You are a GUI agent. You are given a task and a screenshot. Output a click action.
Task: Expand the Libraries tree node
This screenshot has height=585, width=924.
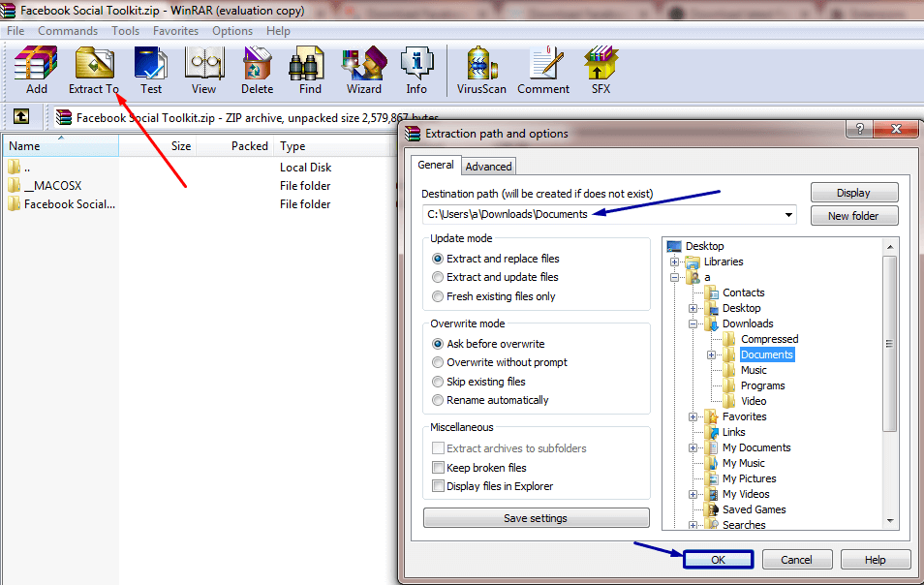click(675, 262)
